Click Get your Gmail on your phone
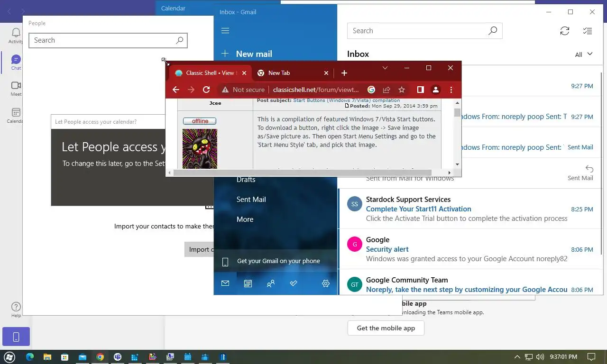The width and height of the screenshot is (607, 364). (276, 261)
